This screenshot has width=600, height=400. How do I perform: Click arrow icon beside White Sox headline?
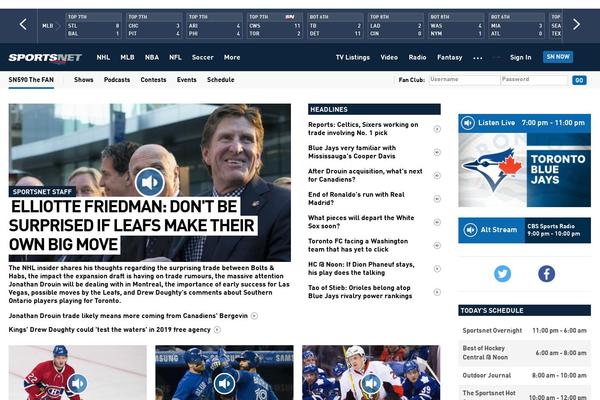pyautogui.click(x=437, y=222)
